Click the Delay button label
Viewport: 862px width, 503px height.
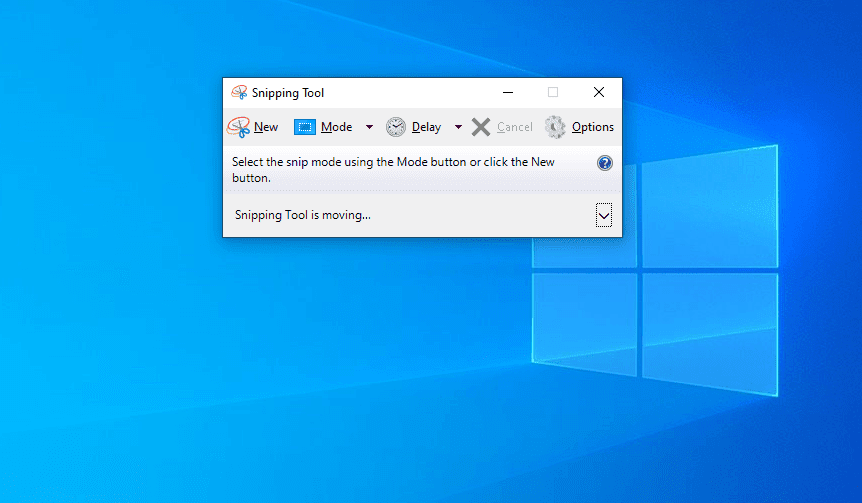tap(427, 127)
